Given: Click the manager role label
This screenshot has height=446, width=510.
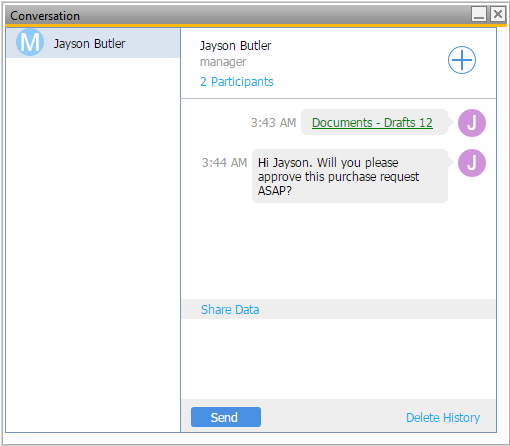Looking at the screenshot, I should click(x=223, y=62).
